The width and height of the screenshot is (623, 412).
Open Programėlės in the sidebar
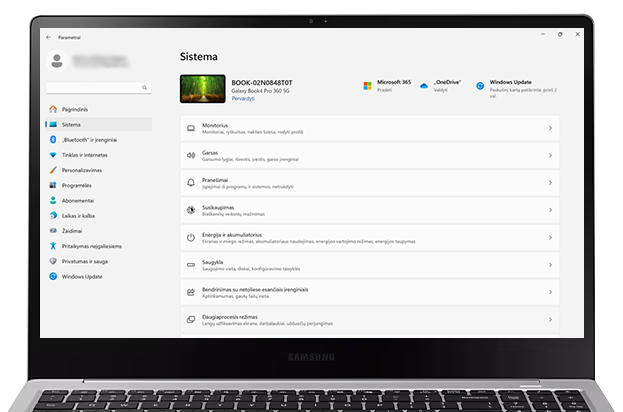coord(76,185)
